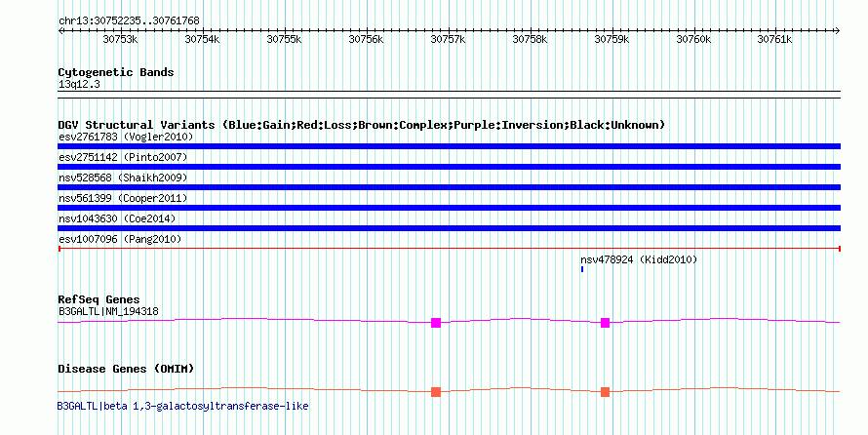Click the B3GALTL|NM_194318 gene label

(108, 311)
